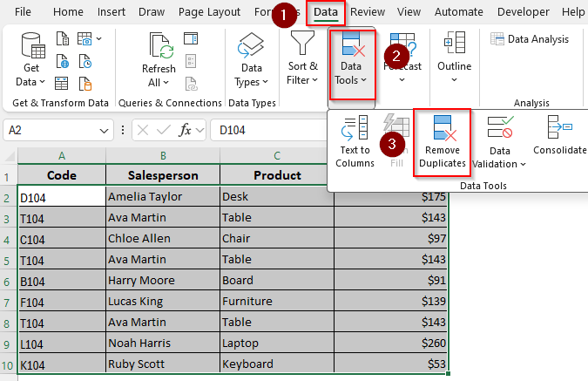This screenshot has width=588, height=381.
Task: Select row 6 header
Action: pyautogui.click(x=8, y=282)
